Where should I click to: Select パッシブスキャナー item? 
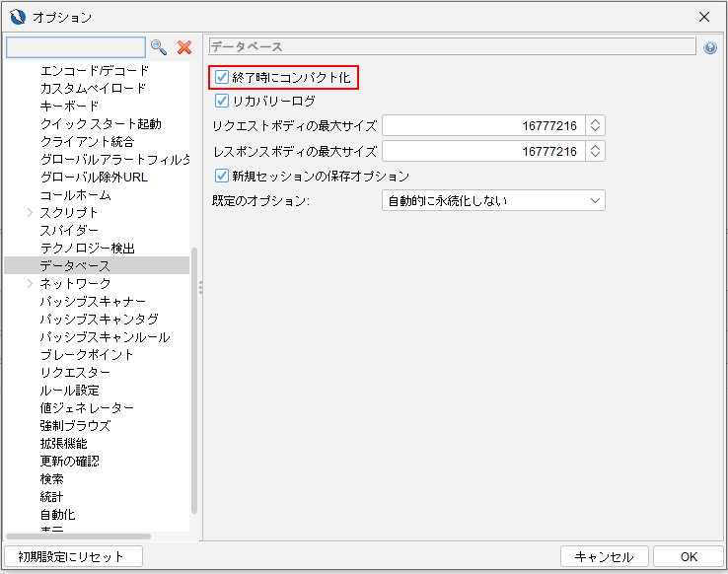point(93,301)
